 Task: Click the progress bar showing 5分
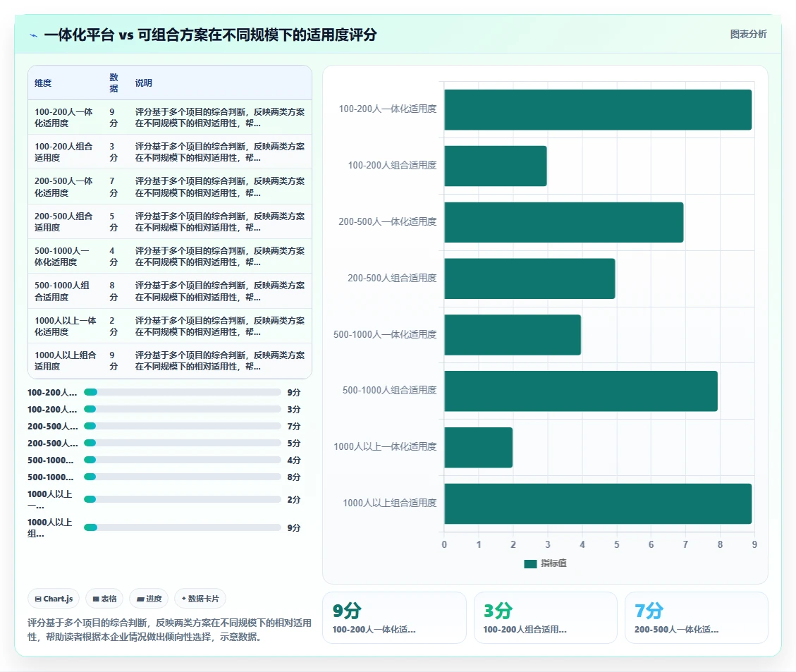click(182, 443)
